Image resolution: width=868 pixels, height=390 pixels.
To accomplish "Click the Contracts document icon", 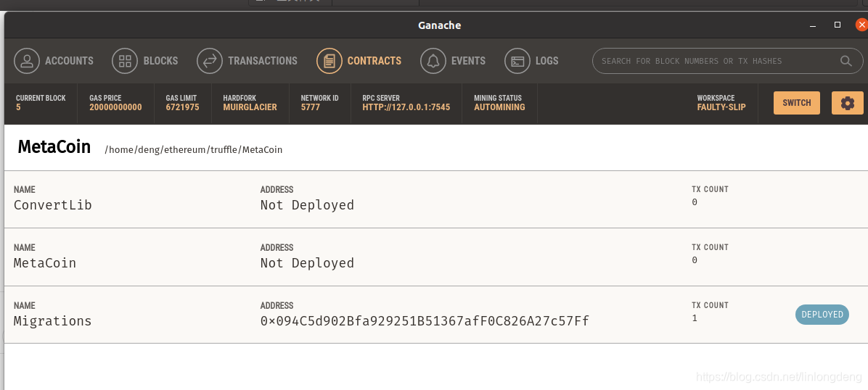I will tap(329, 61).
